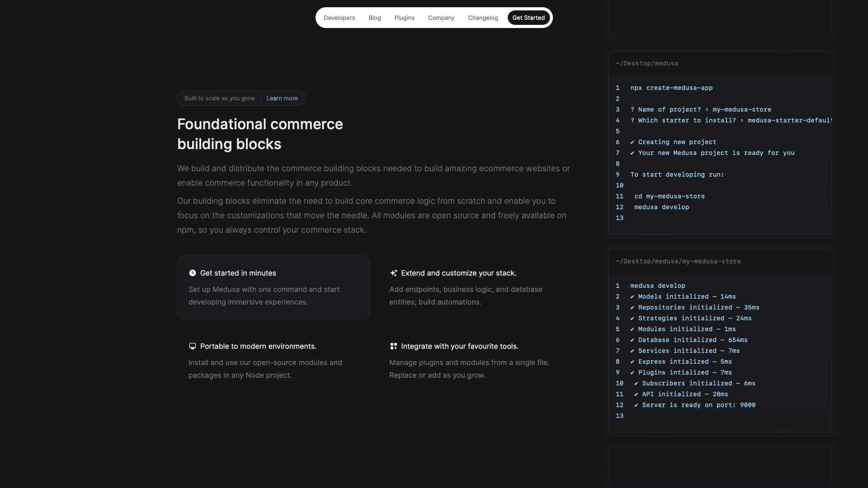868x488 pixels.
Task: Go to the Blog page
Action: [x=375, y=18]
